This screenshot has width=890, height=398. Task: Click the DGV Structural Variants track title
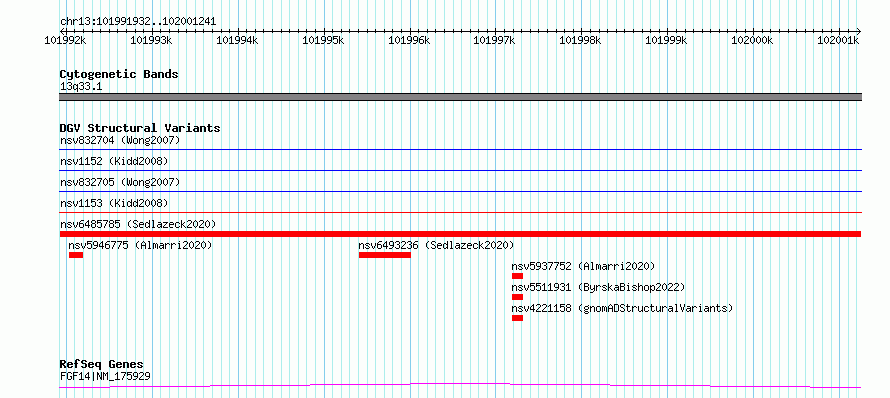140,128
